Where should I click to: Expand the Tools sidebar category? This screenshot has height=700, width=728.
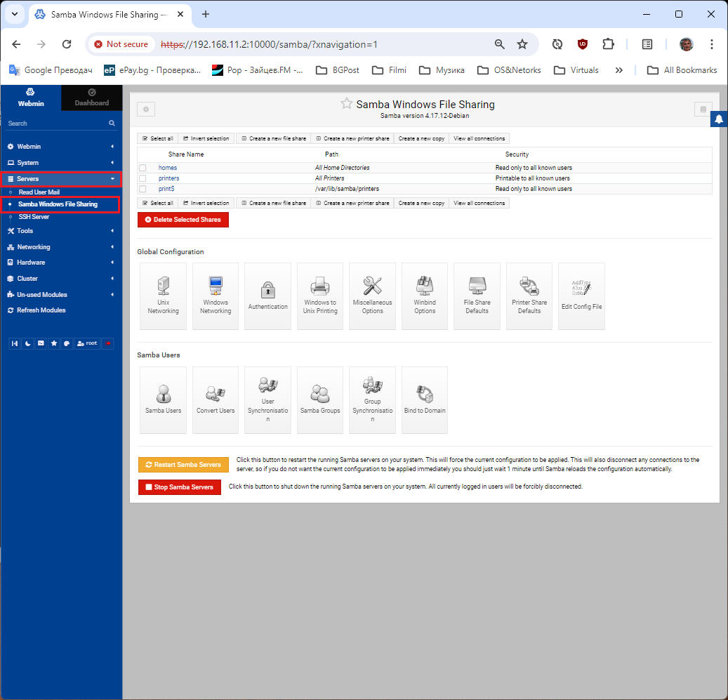tap(61, 231)
